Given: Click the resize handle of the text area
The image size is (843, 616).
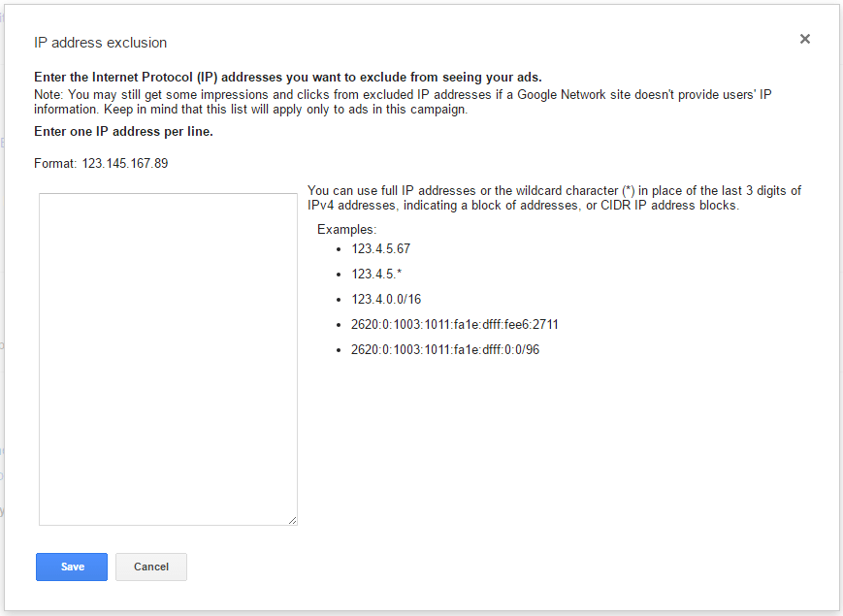Looking at the screenshot, I should 293,520.
